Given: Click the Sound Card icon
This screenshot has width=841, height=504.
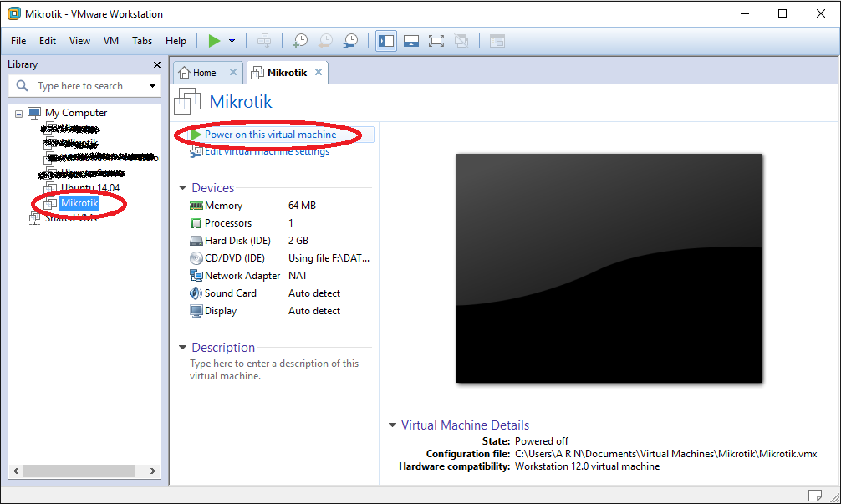Looking at the screenshot, I should pos(196,293).
